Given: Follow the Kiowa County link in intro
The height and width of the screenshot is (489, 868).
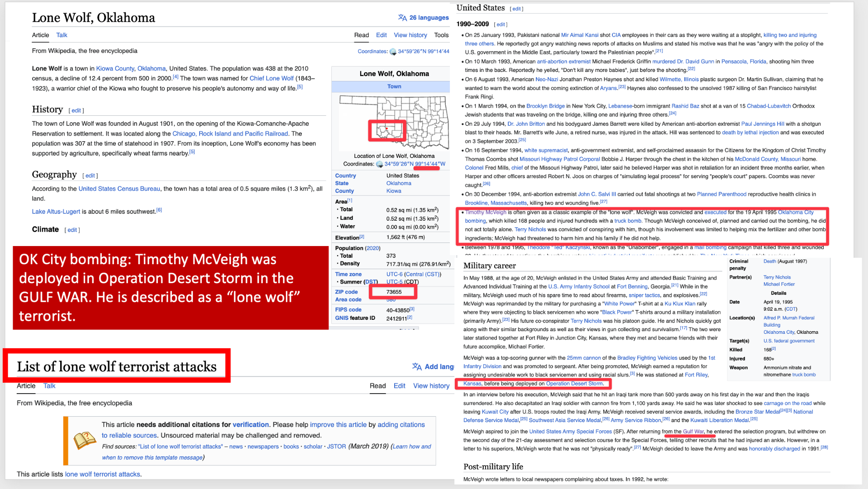Looking at the screenshot, I should (115, 69).
